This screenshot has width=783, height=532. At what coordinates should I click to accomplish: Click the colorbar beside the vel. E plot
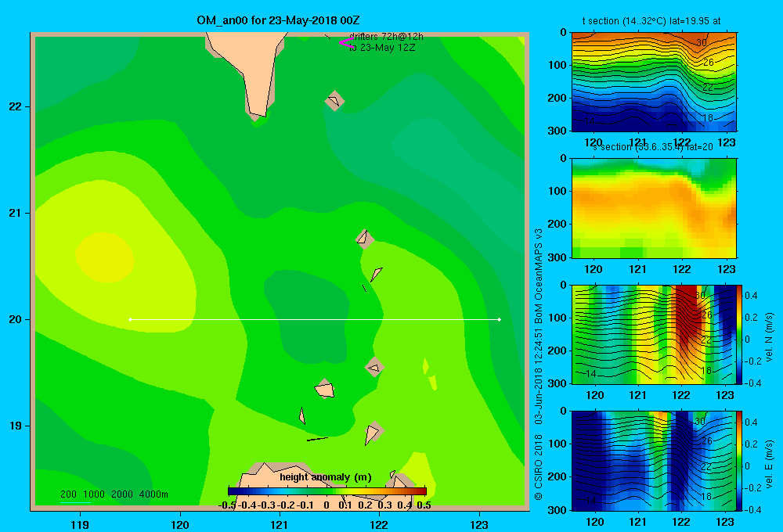coord(740,461)
